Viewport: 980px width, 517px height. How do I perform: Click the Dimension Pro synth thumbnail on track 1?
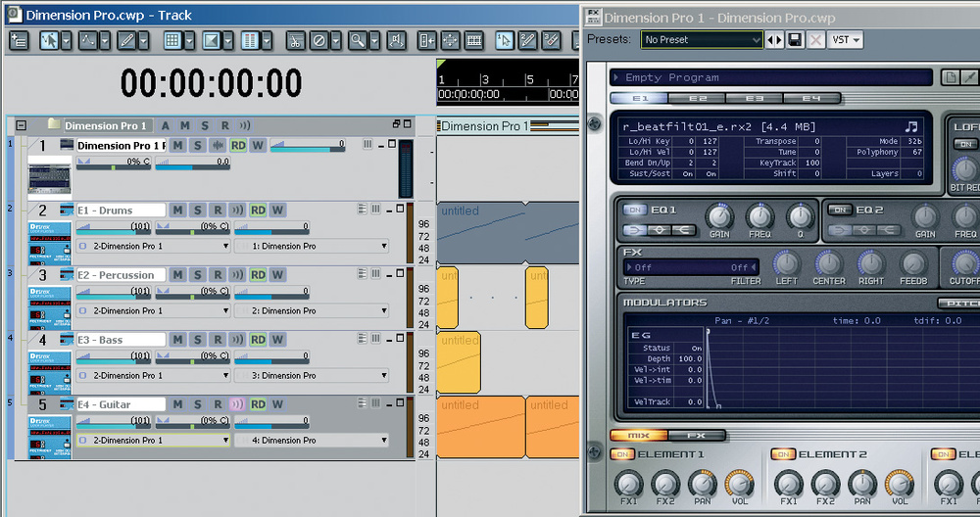coord(49,178)
